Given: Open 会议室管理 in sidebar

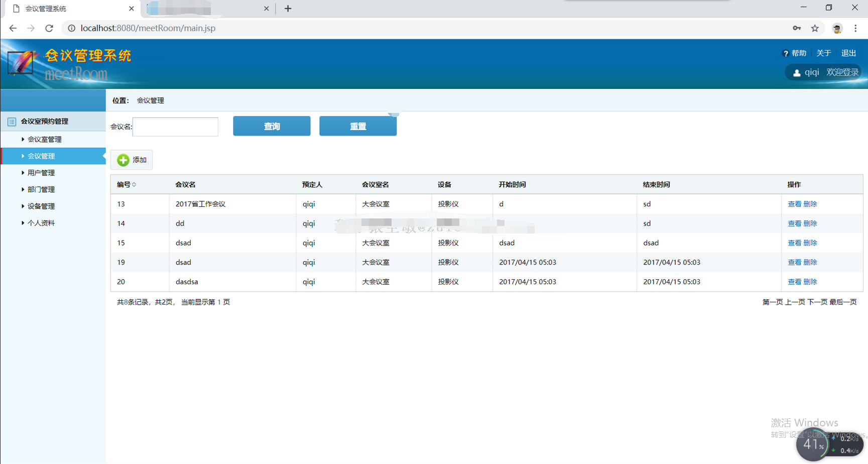Looking at the screenshot, I should click(45, 140).
